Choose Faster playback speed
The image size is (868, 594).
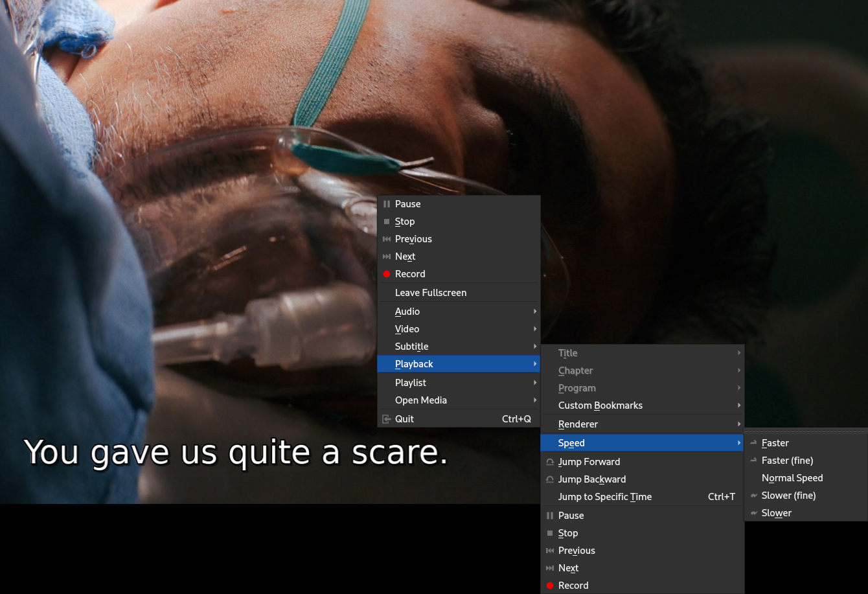coord(806,443)
